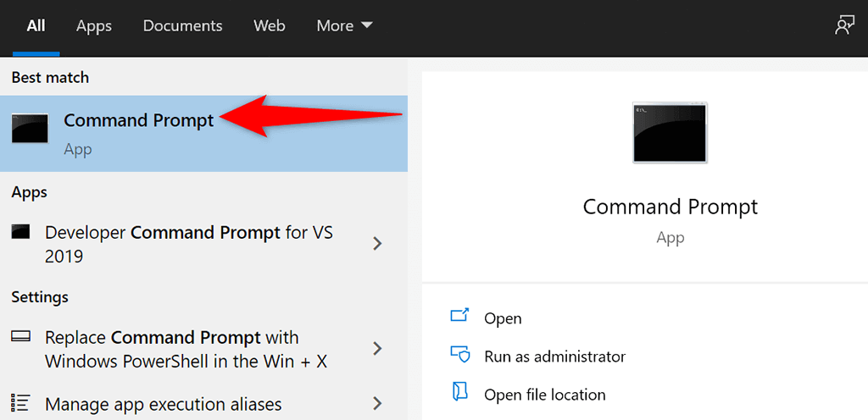Expand Manage app execution aliases chevron

pos(377,403)
